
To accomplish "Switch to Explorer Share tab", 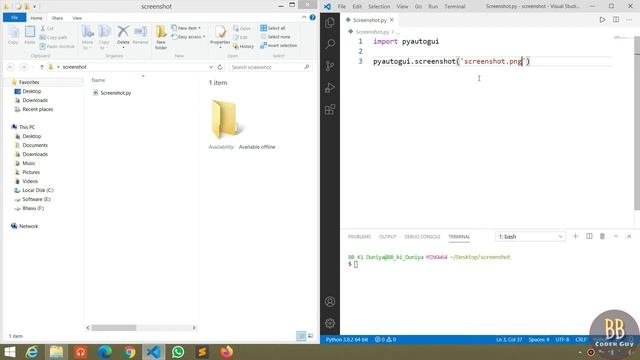I will point(57,18).
